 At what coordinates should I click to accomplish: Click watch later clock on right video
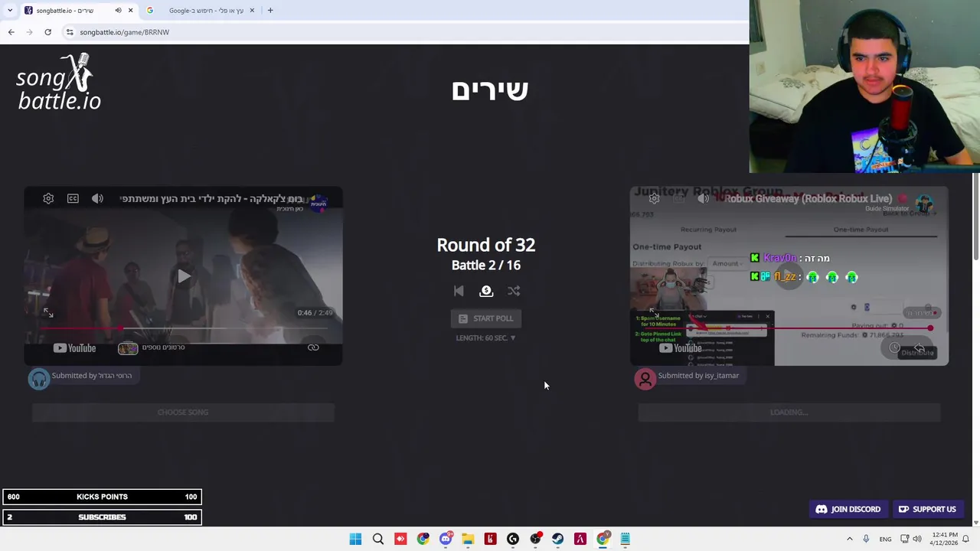pos(894,348)
